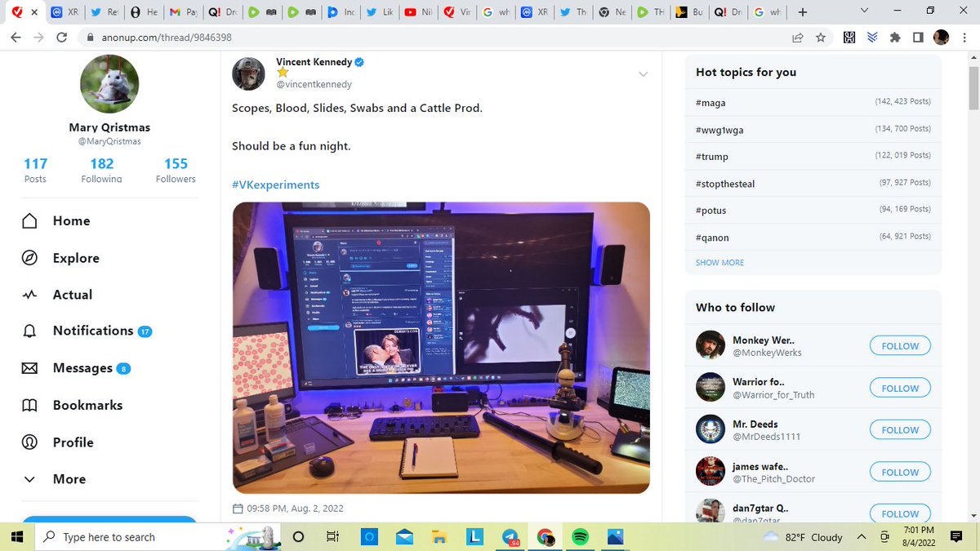Click the Messages envelope icon
The height and width of the screenshot is (551, 980).
(30, 368)
